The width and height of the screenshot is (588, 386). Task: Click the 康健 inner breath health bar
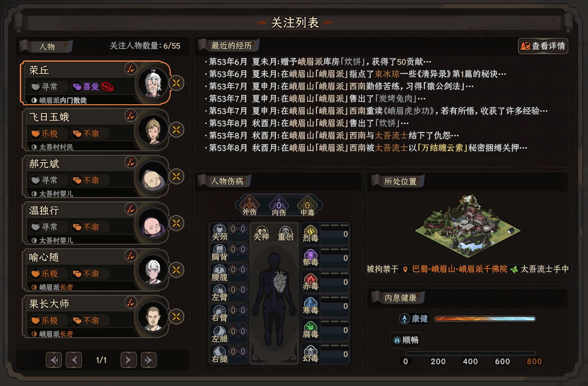(485, 319)
